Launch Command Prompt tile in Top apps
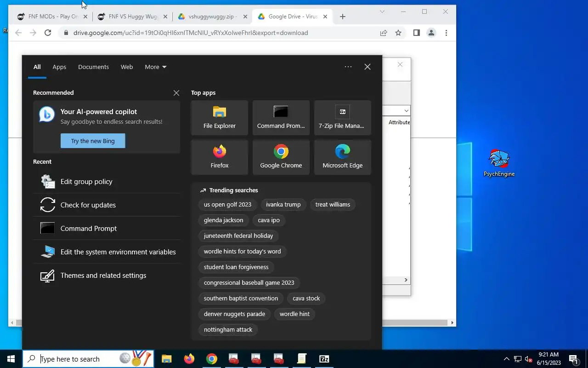This screenshot has height=368, width=588. [281, 118]
